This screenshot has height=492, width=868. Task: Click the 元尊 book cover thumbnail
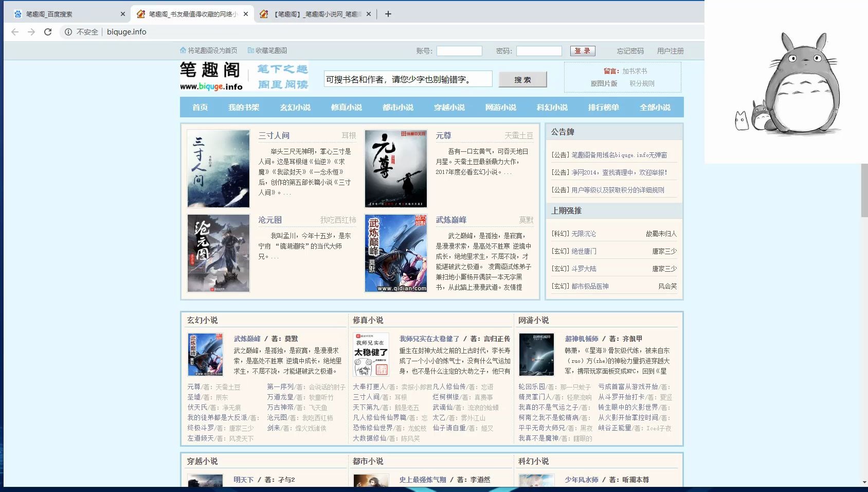coord(395,168)
